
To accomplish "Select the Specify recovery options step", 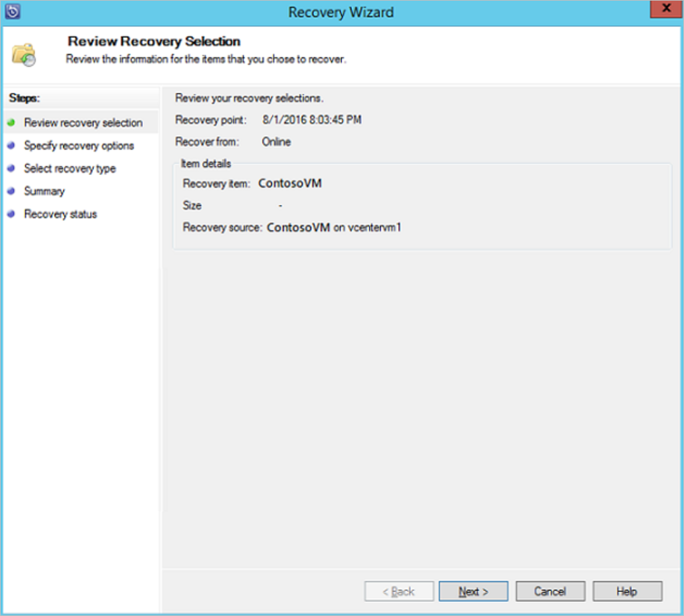I will (78, 146).
